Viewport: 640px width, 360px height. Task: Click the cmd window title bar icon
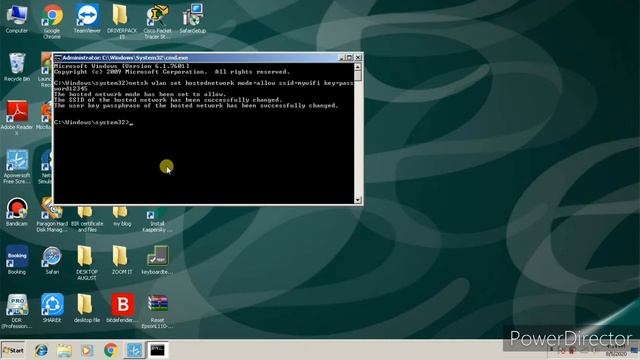(x=58, y=58)
